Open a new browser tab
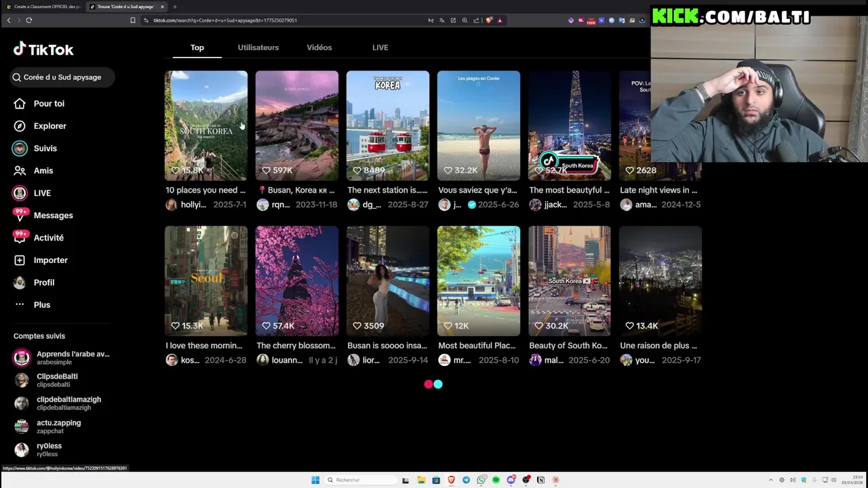Image resolution: width=868 pixels, height=488 pixels. click(x=175, y=7)
